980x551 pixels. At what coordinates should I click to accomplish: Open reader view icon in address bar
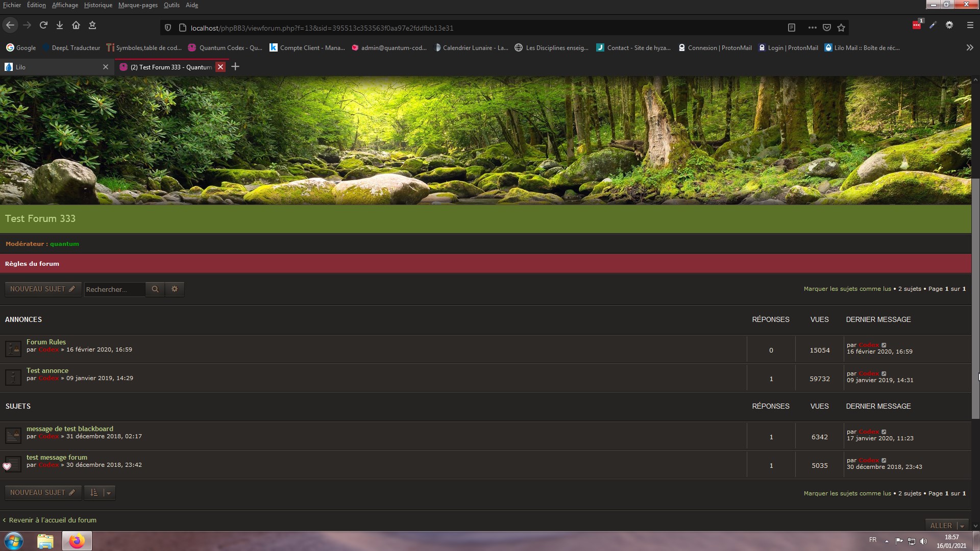[792, 28]
